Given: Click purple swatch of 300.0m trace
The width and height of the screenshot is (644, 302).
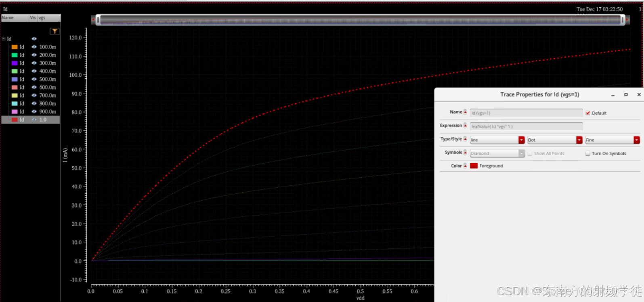Looking at the screenshot, I should point(15,63).
